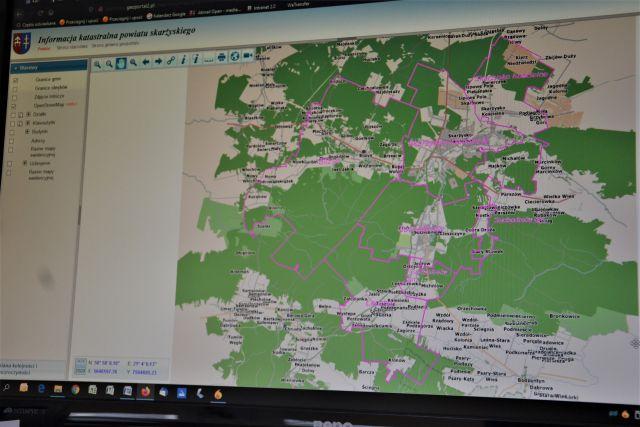Image resolution: width=640 pixels, height=427 pixels.
Task: Toggle the Granice gmin layer checkbox
Action: (x=15, y=81)
